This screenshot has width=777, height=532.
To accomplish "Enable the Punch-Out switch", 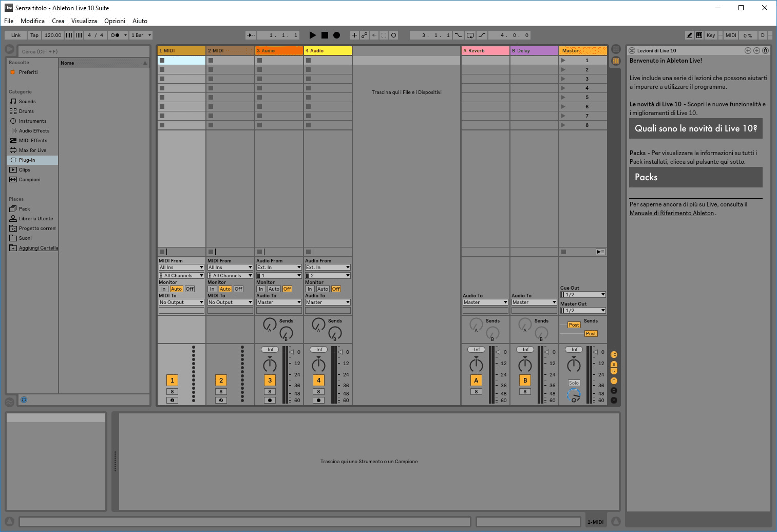I will pos(482,35).
